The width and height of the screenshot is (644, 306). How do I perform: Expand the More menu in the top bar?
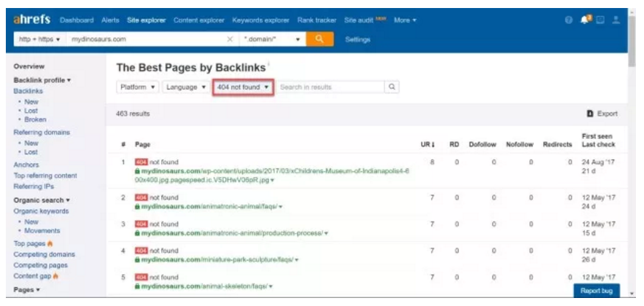pos(405,20)
